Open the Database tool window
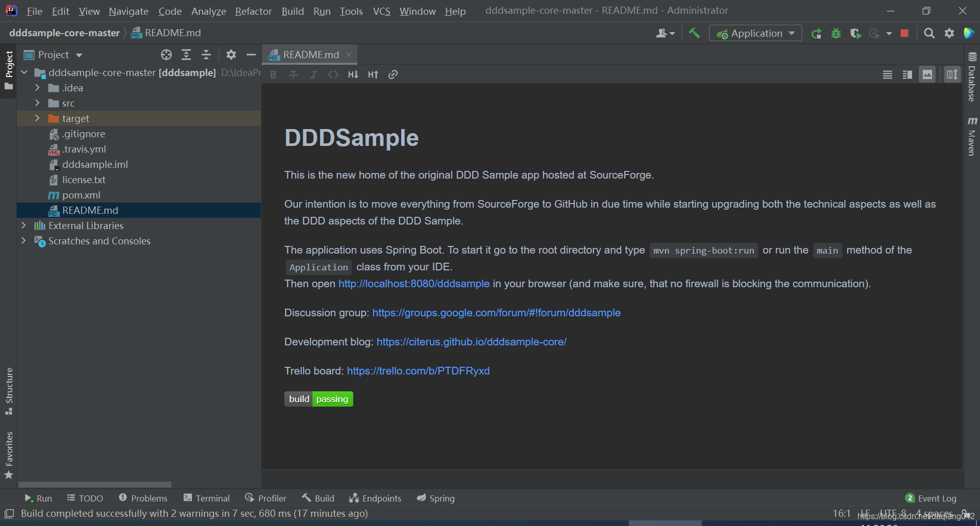 (x=972, y=77)
